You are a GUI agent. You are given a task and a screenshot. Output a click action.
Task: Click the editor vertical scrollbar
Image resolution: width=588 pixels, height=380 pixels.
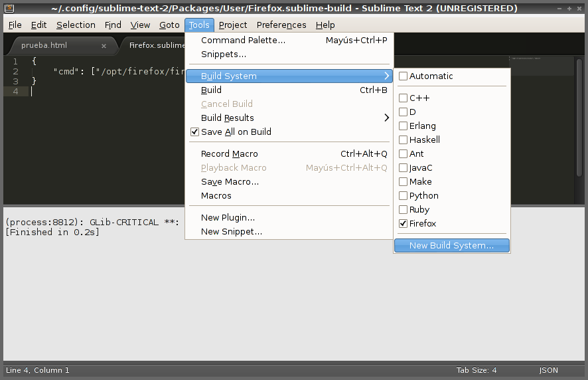pyautogui.click(x=579, y=117)
